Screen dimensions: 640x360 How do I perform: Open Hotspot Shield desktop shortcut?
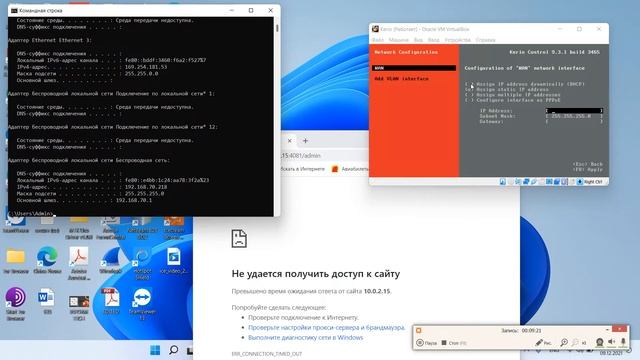pyautogui.click(x=142, y=257)
